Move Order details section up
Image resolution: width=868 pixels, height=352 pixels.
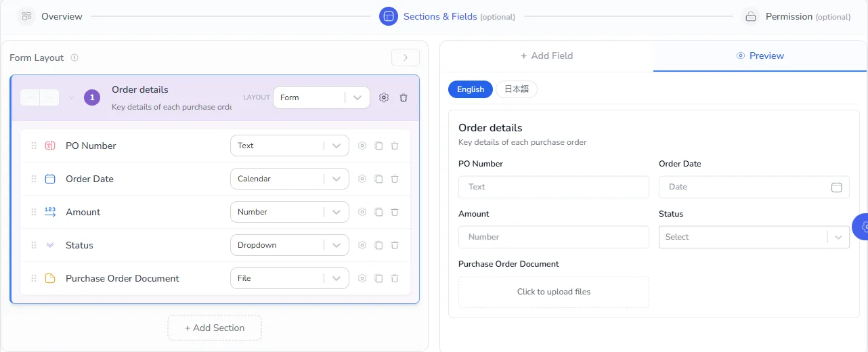[x=30, y=97]
